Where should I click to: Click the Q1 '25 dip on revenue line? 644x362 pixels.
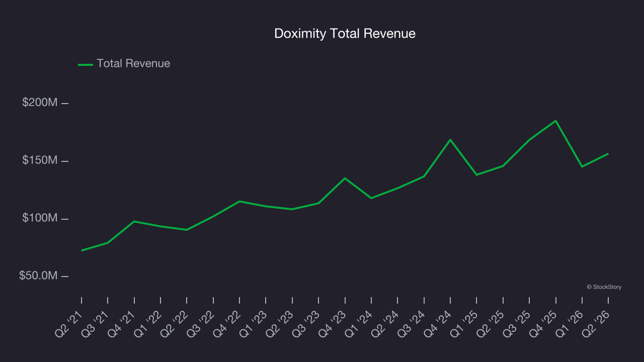coord(476,175)
